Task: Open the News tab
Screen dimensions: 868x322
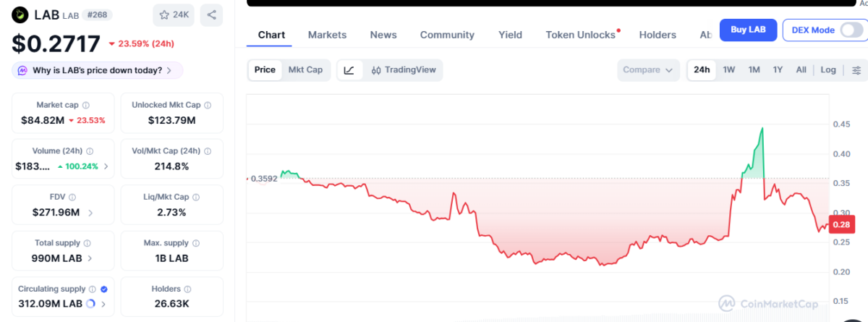Action: coord(383,35)
